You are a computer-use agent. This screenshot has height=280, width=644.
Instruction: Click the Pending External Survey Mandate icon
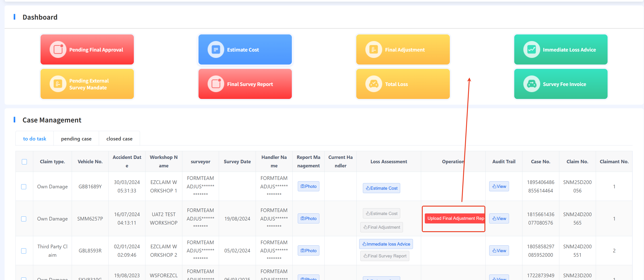(58, 84)
